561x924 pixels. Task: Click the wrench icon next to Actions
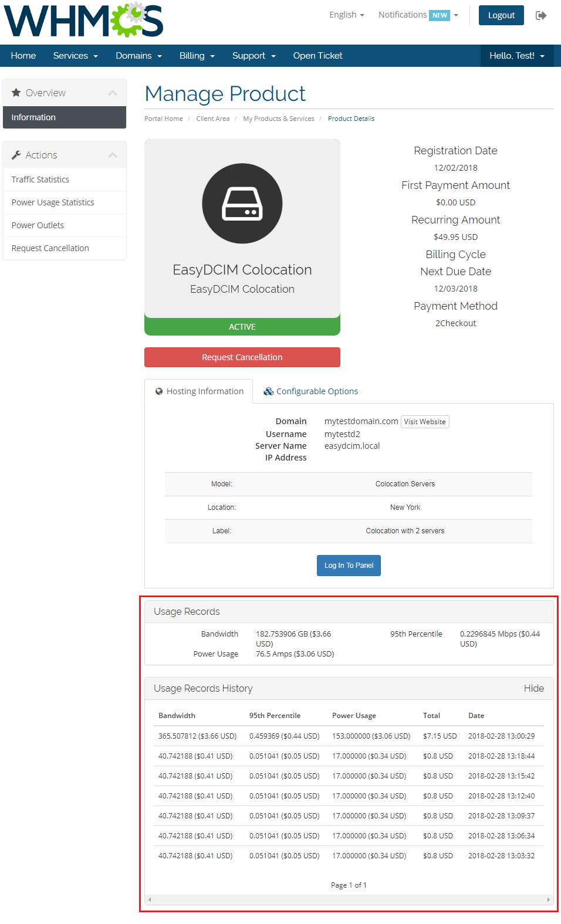point(16,155)
